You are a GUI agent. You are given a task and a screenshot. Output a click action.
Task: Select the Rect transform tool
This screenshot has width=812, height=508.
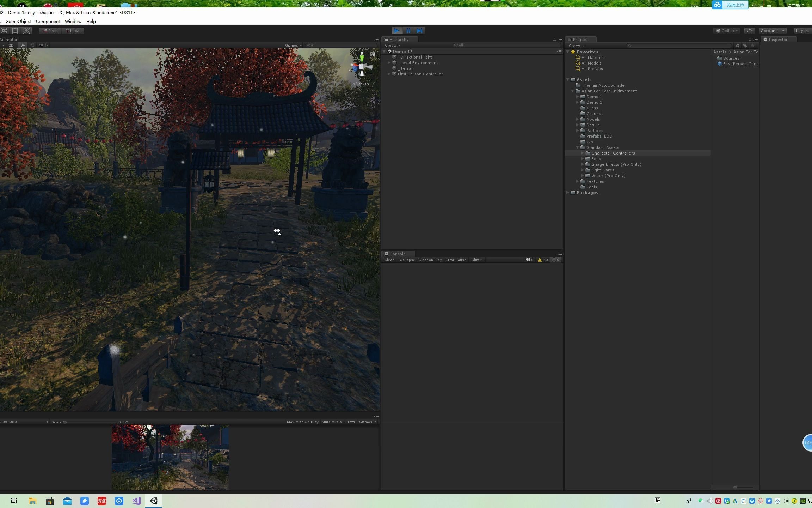point(15,31)
